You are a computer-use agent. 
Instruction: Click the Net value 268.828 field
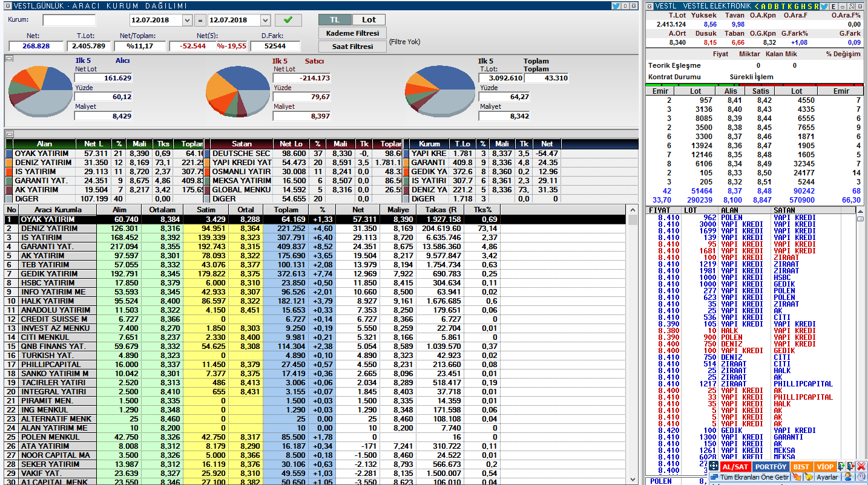point(36,46)
